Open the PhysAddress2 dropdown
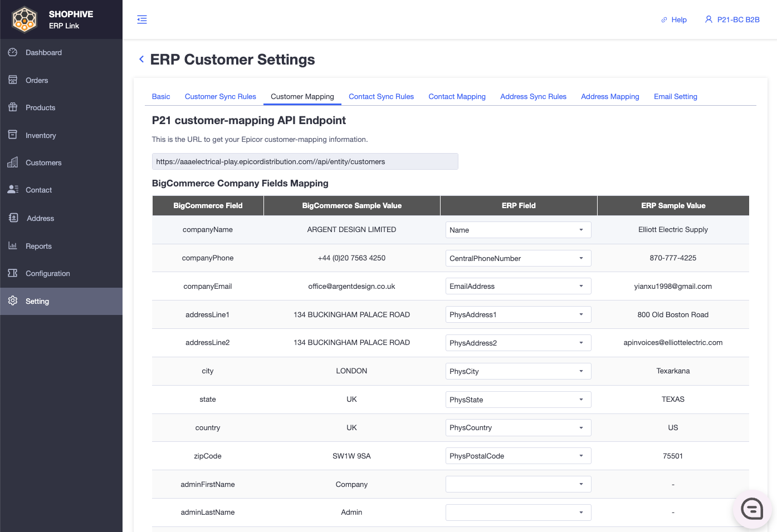Image resolution: width=777 pixels, height=532 pixels. click(518, 343)
